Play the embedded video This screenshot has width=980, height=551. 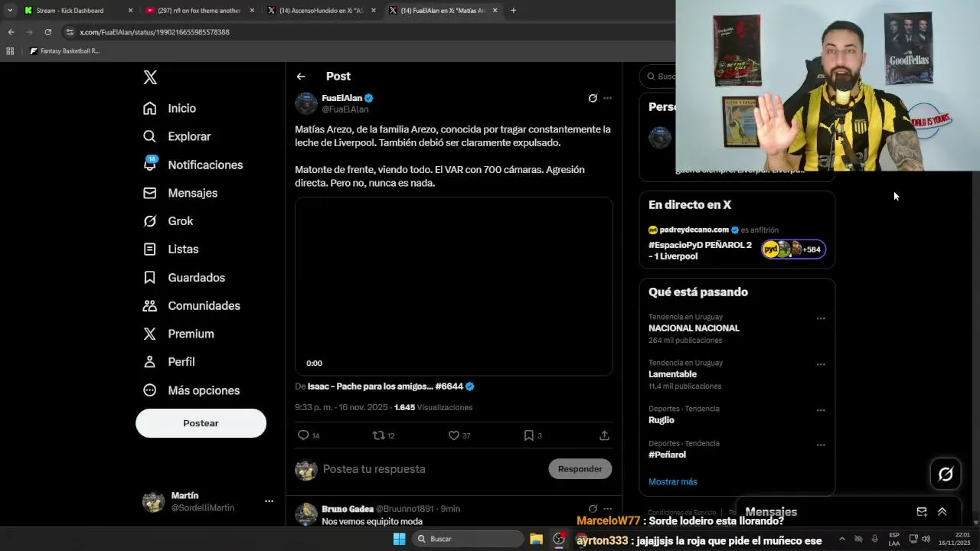click(453, 286)
